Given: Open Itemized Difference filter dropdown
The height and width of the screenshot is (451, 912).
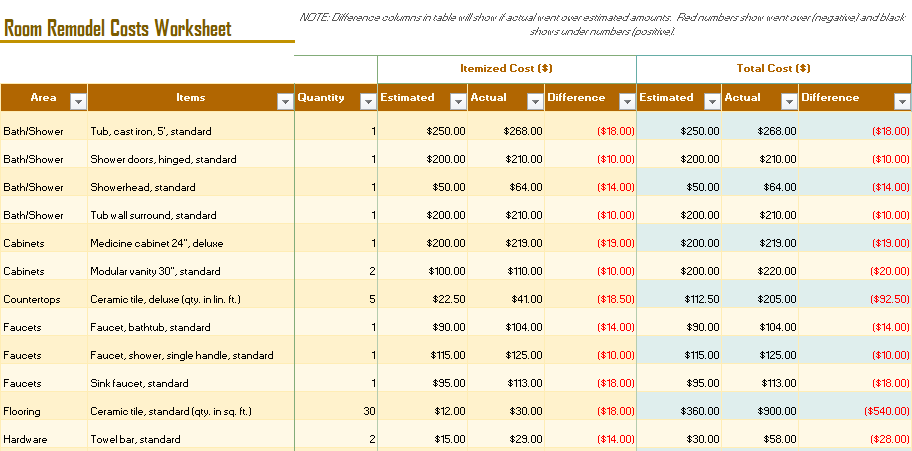Looking at the screenshot, I should [626, 102].
